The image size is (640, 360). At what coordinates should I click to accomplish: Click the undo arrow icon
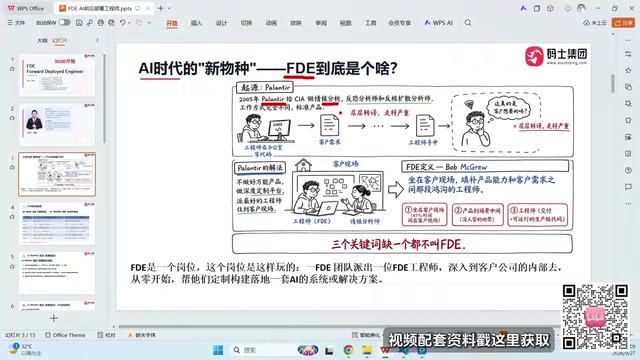tap(122, 23)
